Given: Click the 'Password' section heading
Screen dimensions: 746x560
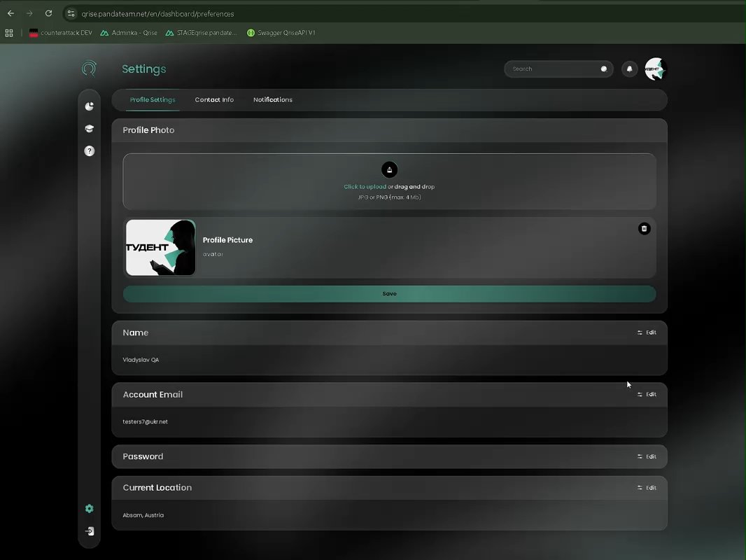Looking at the screenshot, I should [x=143, y=457].
